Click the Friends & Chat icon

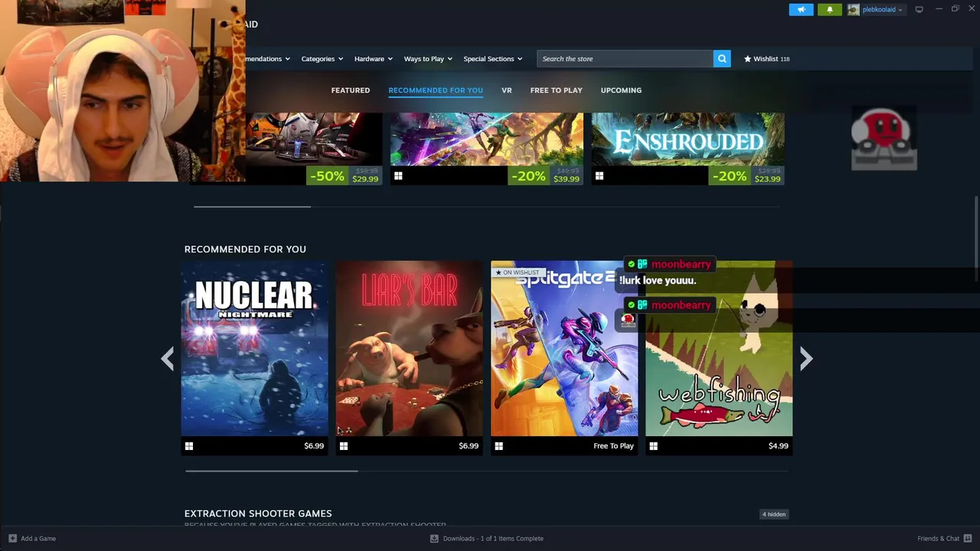[x=968, y=538]
